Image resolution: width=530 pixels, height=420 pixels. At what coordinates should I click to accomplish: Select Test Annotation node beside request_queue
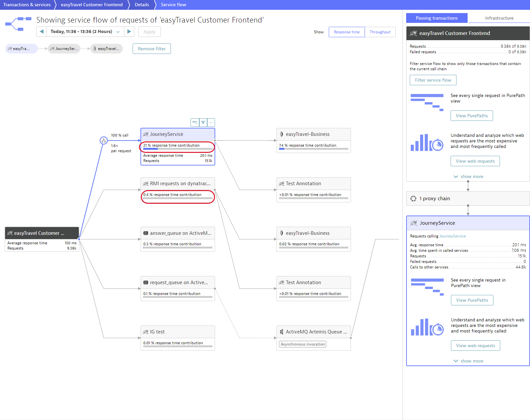(x=314, y=289)
